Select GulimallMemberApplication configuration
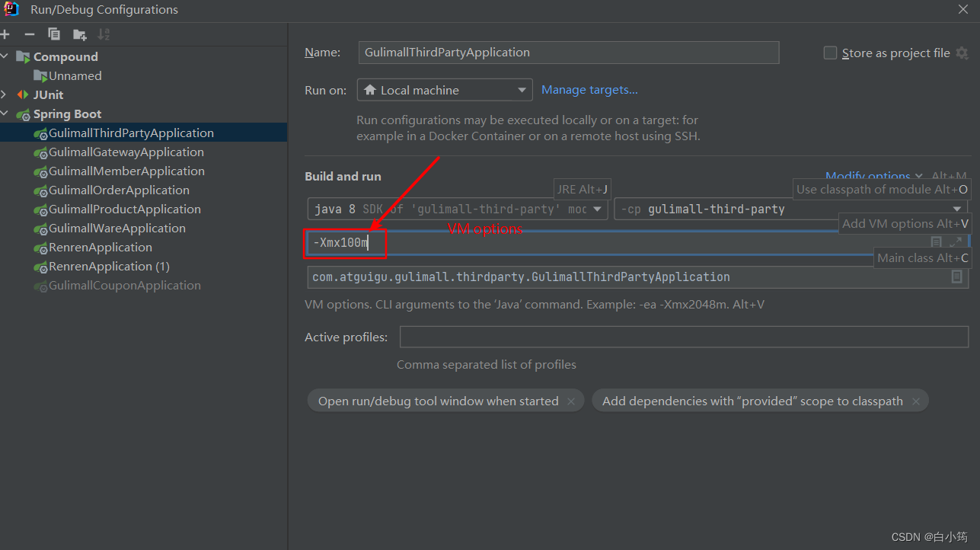This screenshot has height=550, width=980. [x=143, y=171]
